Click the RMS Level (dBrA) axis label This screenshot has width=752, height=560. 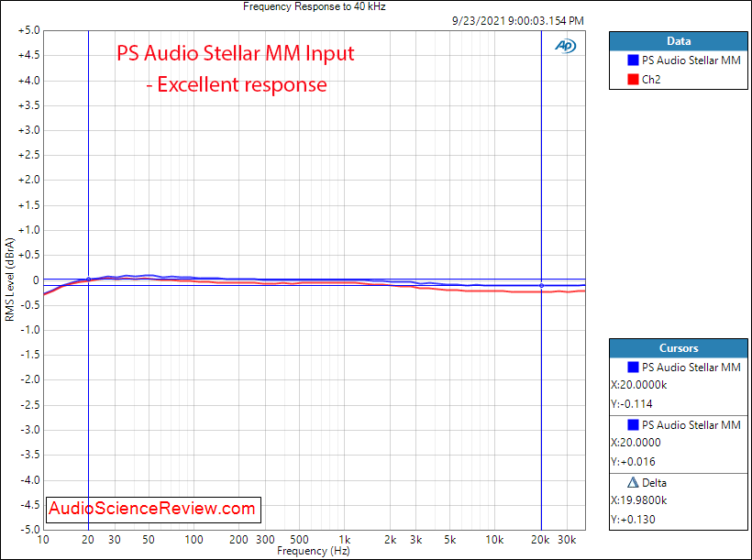pos(9,280)
